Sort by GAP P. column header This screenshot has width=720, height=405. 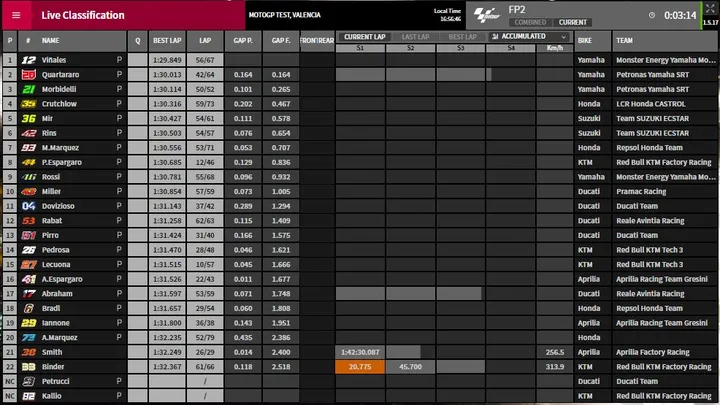pos(243,40)
